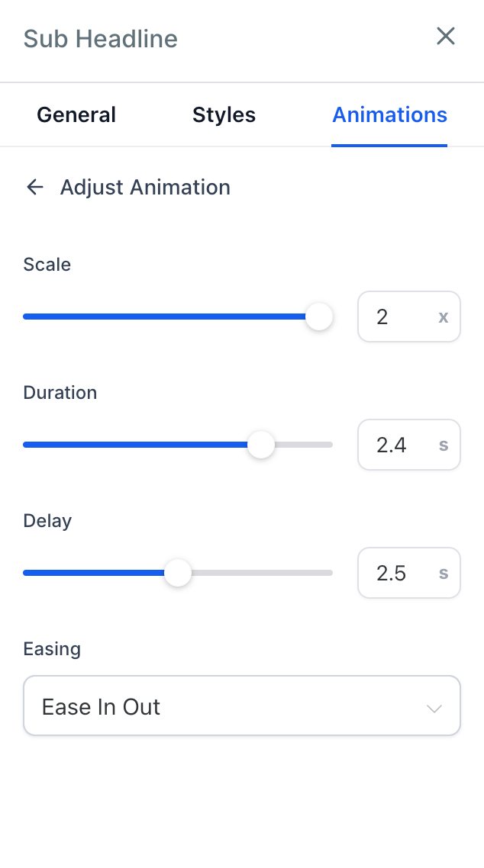Click the s unit in Delay field

coord(444,573)
